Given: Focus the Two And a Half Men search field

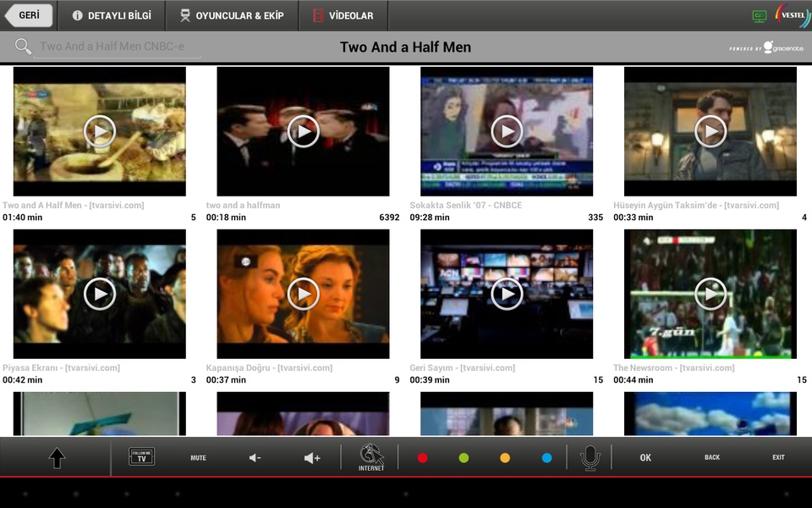Looking at the screenshot, I should click(x=117, y=47).
